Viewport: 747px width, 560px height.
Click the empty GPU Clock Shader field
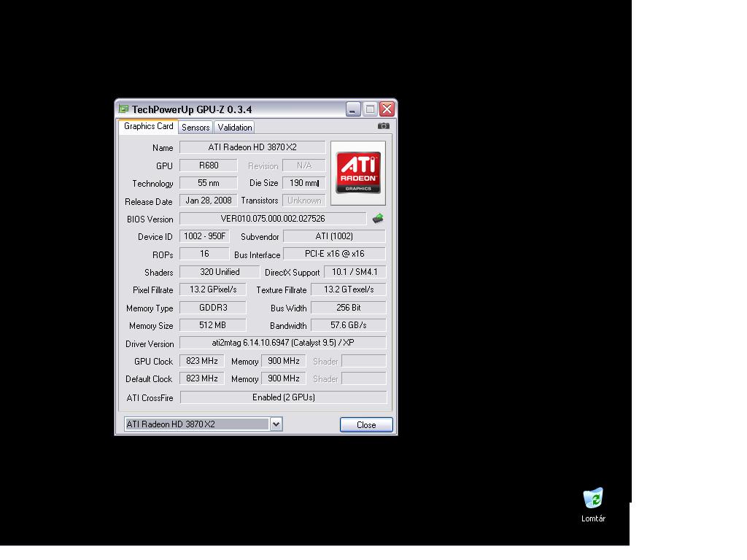(x=364, y=361)
